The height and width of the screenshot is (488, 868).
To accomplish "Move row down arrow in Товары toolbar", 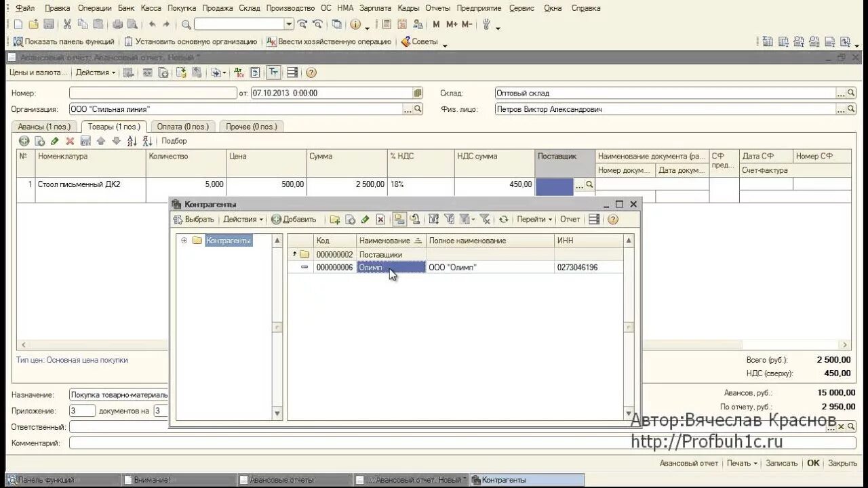I will [x=116, y=141].
